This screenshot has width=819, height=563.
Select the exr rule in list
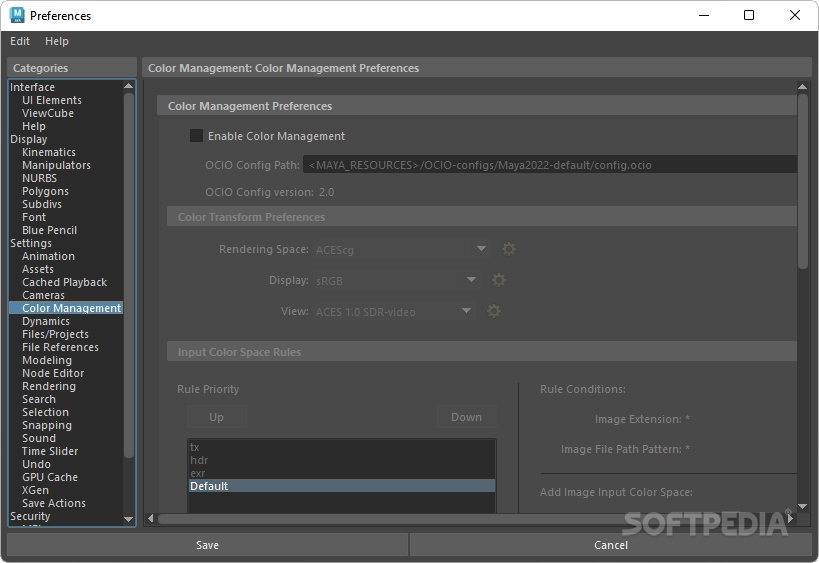pyautogui.click(x=342, y=473)
